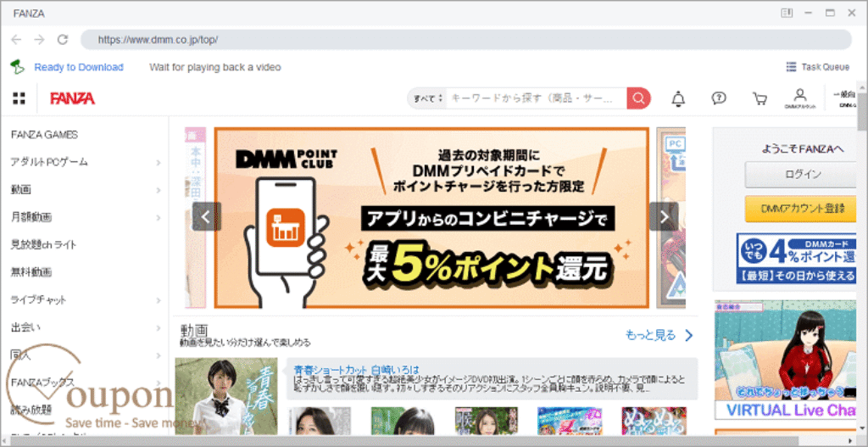This screenshot has width=868, height=447.
Task: Open the Ready to Download link
Action: [x=79, y=67]
